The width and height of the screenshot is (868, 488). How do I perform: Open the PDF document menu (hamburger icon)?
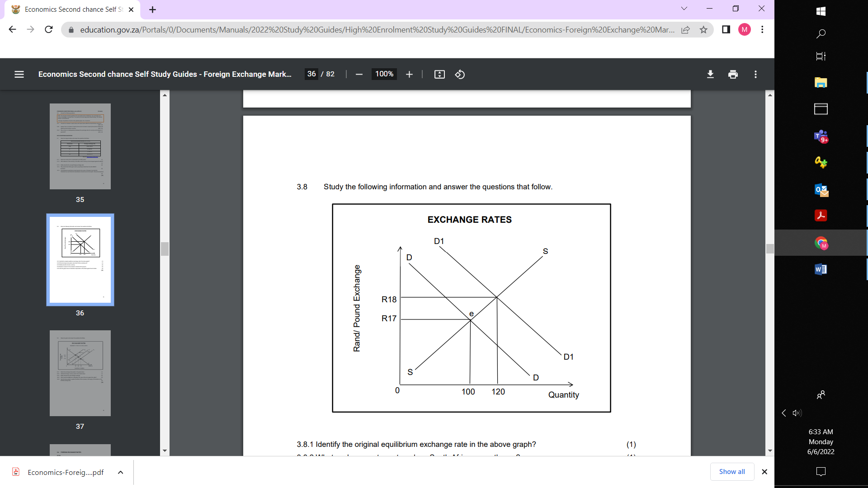[x=19, y=74]
